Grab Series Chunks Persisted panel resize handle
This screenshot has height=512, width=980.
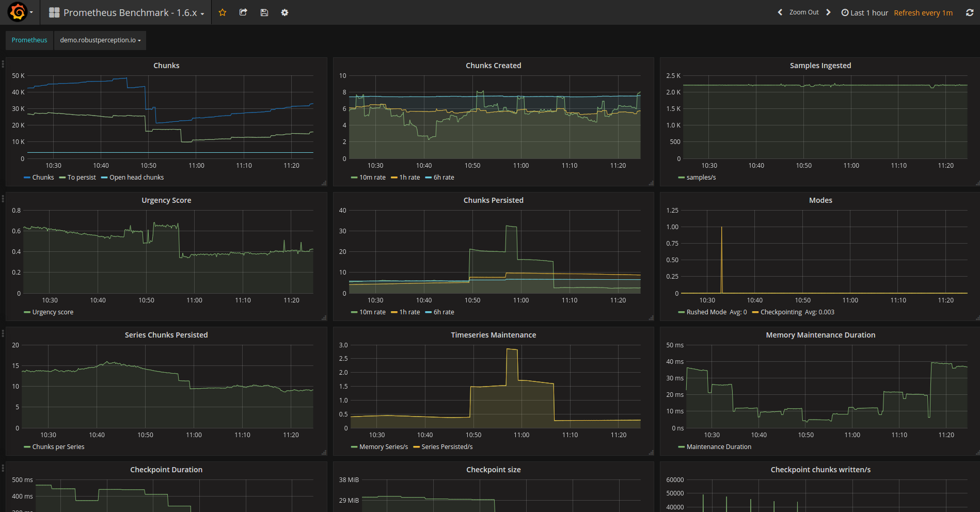[x=324, y=453]
